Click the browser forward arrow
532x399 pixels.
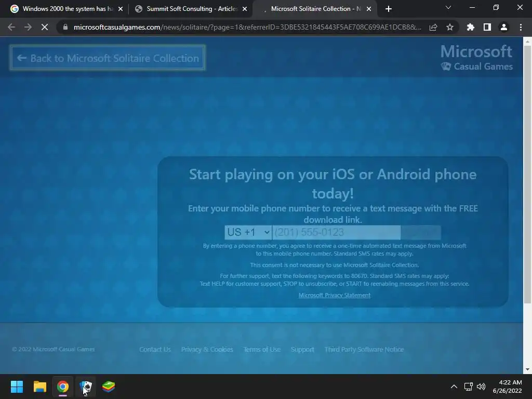[x=28, y=27]
